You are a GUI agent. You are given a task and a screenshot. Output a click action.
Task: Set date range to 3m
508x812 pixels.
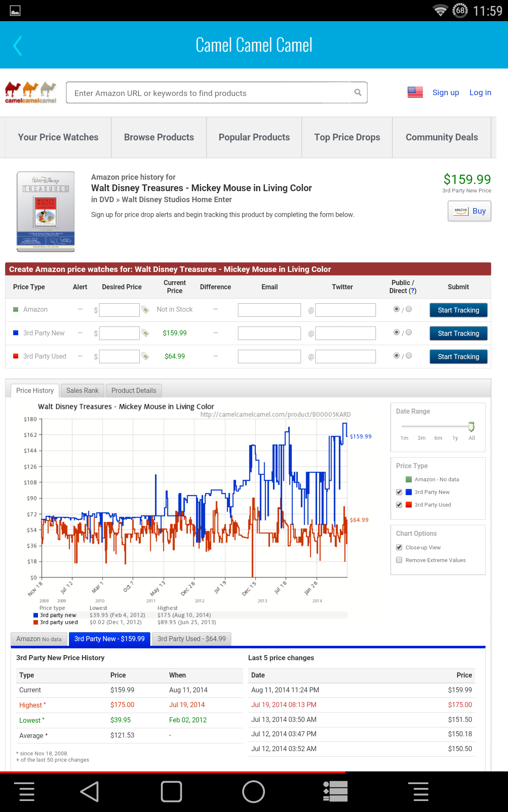point(421,438)
